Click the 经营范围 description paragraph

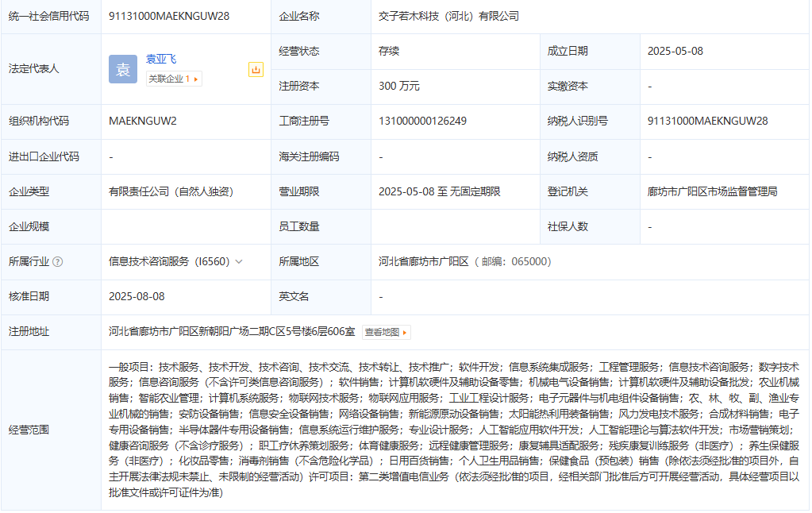pyautogui.click(x=453, y=430)
